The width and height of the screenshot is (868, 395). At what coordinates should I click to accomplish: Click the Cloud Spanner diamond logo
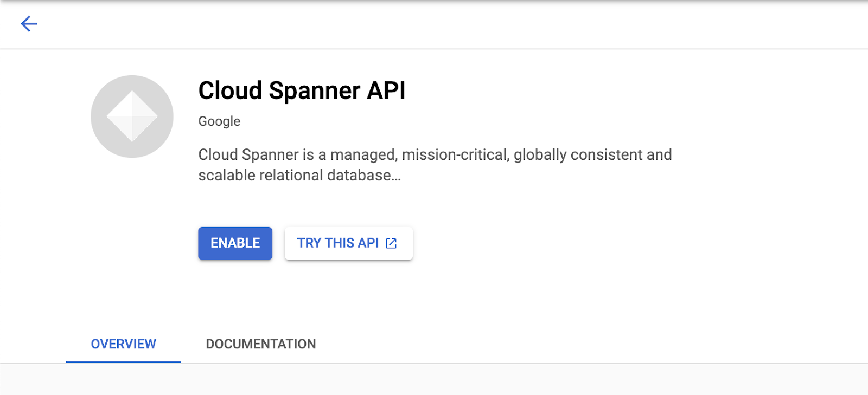click(132, 116)
